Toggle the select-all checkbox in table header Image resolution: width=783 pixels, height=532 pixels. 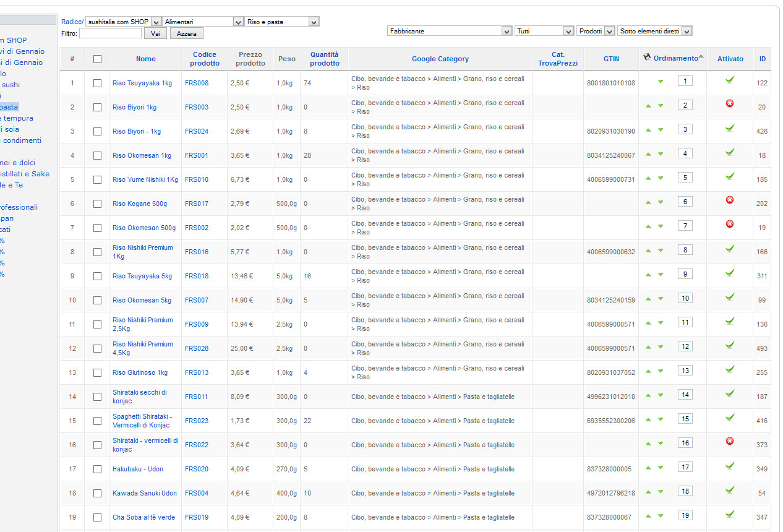coord(97,59)
